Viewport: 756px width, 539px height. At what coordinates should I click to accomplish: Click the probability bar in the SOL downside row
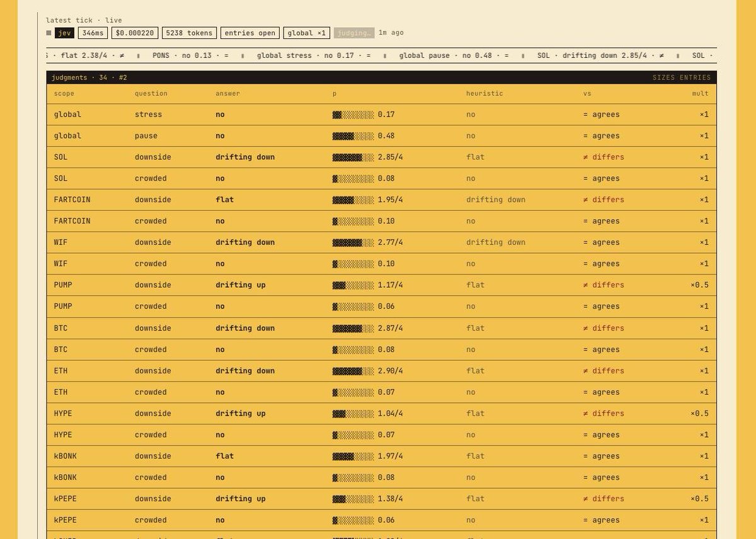tap(353, 157)
